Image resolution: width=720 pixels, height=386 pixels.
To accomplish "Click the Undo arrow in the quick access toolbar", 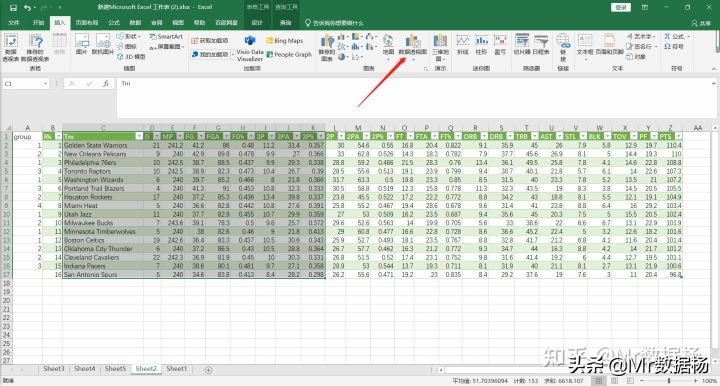I will (x=28, y=8).
